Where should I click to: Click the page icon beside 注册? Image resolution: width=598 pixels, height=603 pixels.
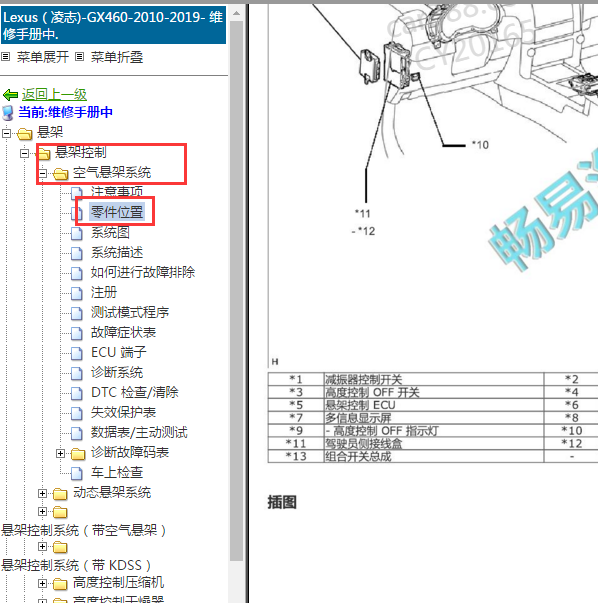77,293
